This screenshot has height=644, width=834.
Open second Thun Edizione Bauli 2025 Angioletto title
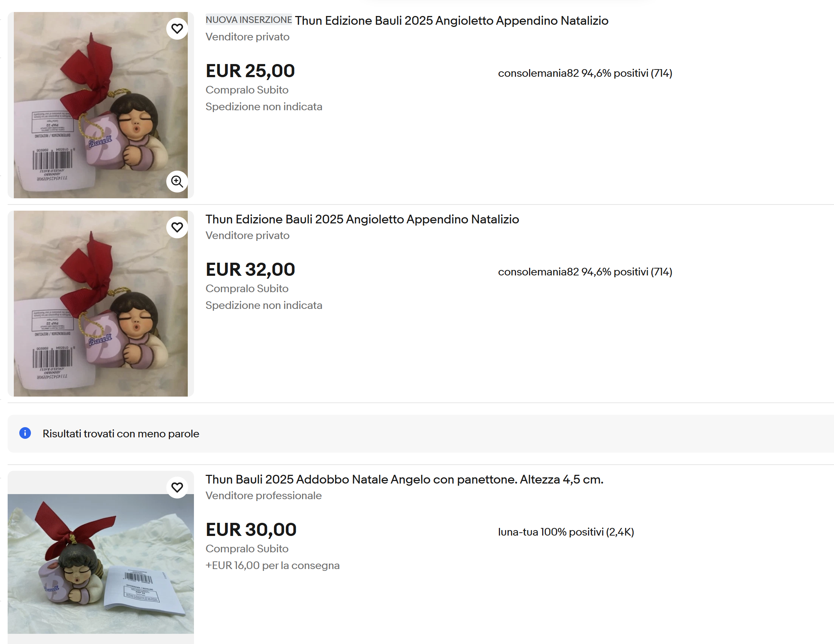[362, 219]
